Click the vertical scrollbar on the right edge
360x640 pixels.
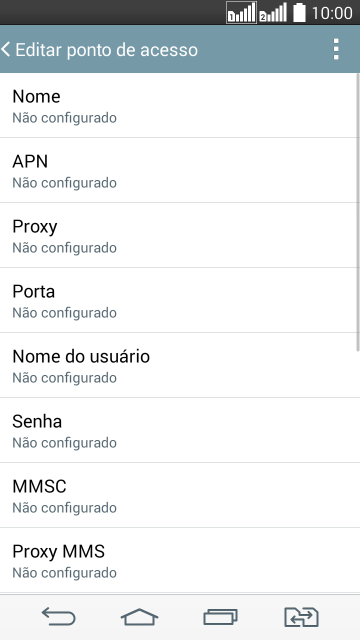pyautogui.click(x=358, y=212)
